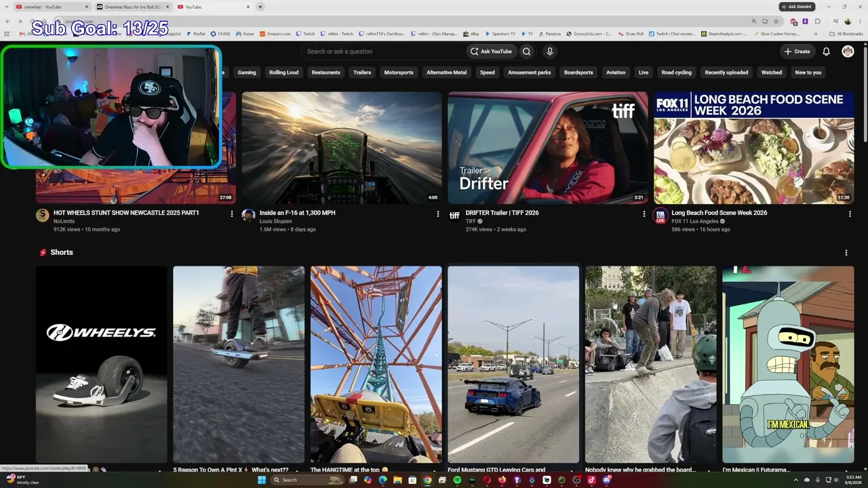The image size is (868, 488).
Task: Open the DRIFTER Trailer | TIFF 2026 title
Action: (x=502, y=213)
